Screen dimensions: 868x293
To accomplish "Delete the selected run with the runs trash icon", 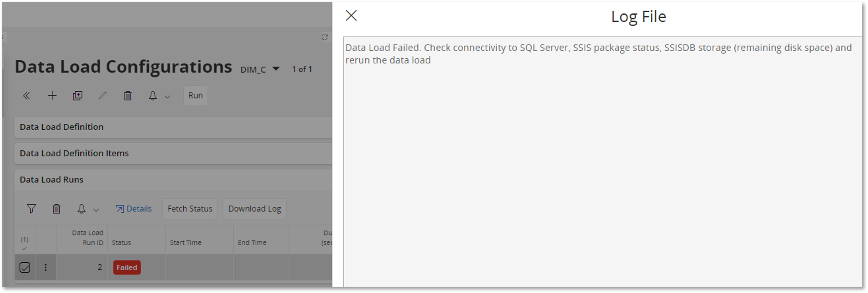I will [x=56, y=209].
